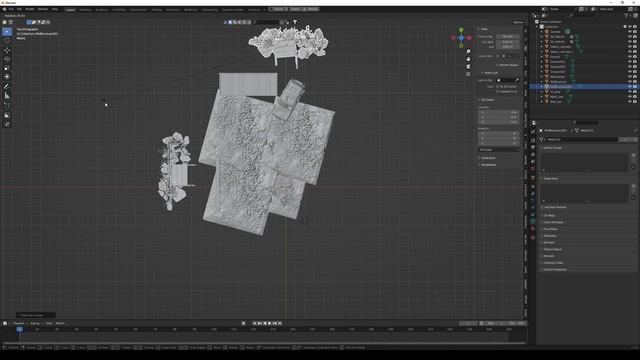Screen dimensions: 640x360
Task: Select the Add Cube tool
Action: click(x=7, y=105)
